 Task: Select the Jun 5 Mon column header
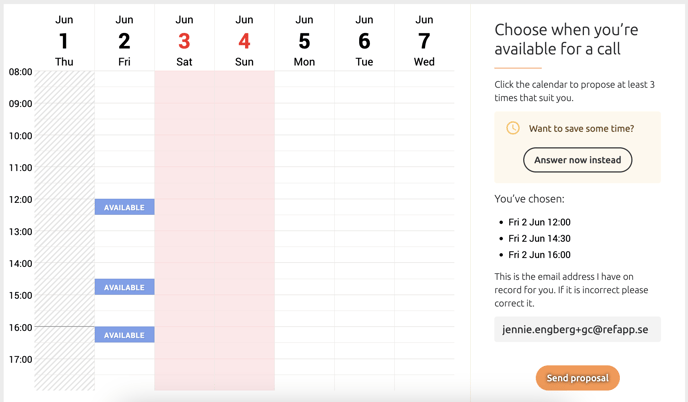tap(305, 40)
